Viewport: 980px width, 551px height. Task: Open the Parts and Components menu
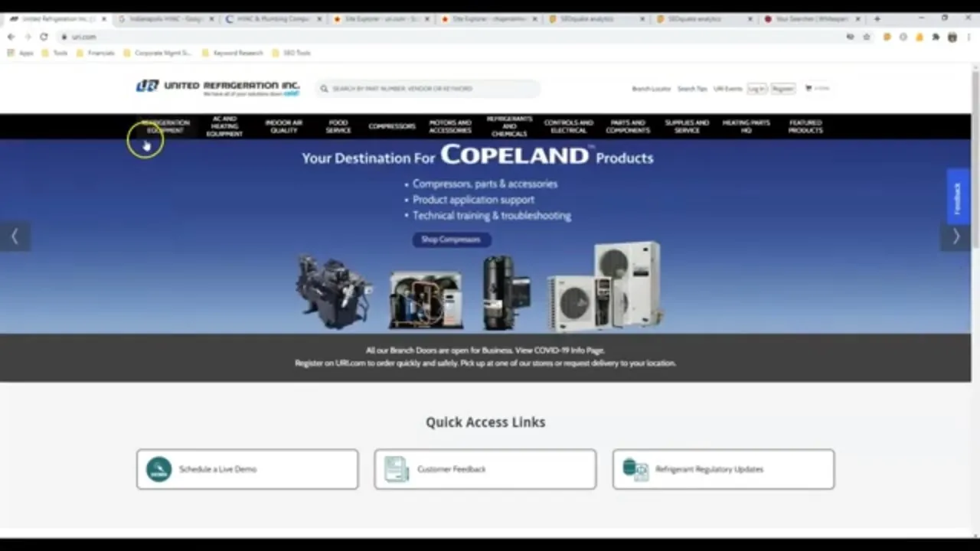[628, 126]
